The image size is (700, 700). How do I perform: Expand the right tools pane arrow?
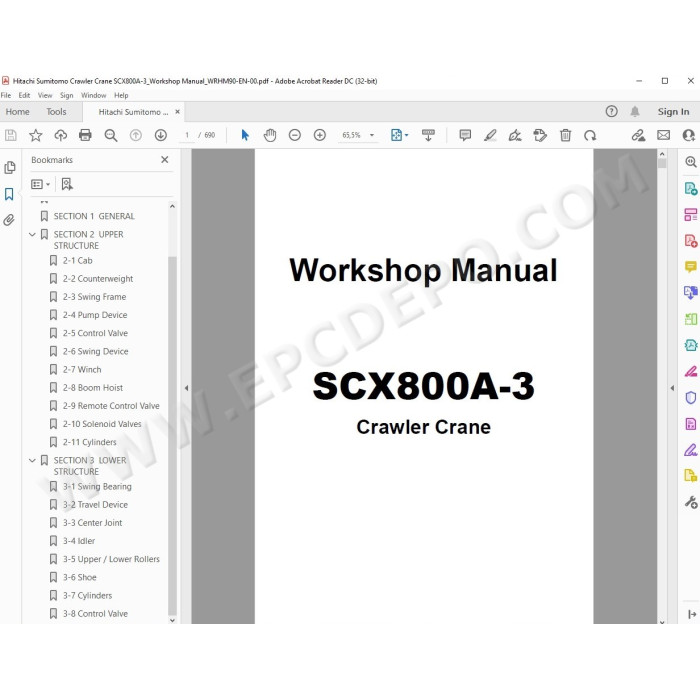click(672, 388)
